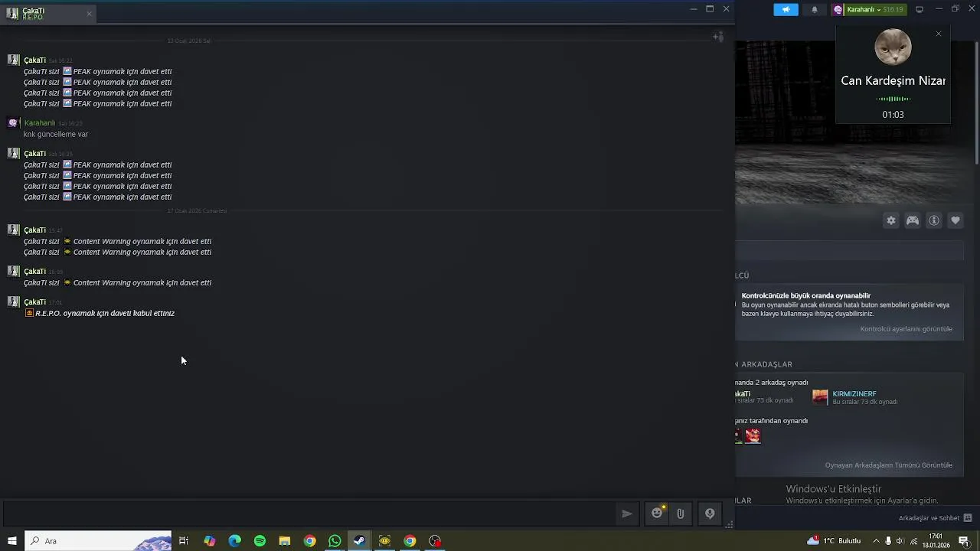Open Task View on taskbar
Screen dimensions: 980x551
(184, 541)
